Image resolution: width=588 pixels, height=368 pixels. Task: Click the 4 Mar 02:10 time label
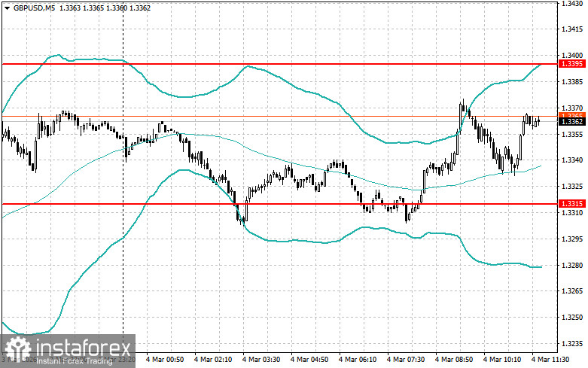[213, 360]
